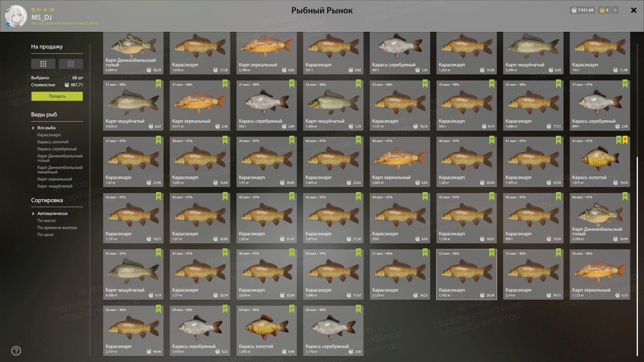Pick the Карась серебряный 481 г fish card

click(400, 53)
